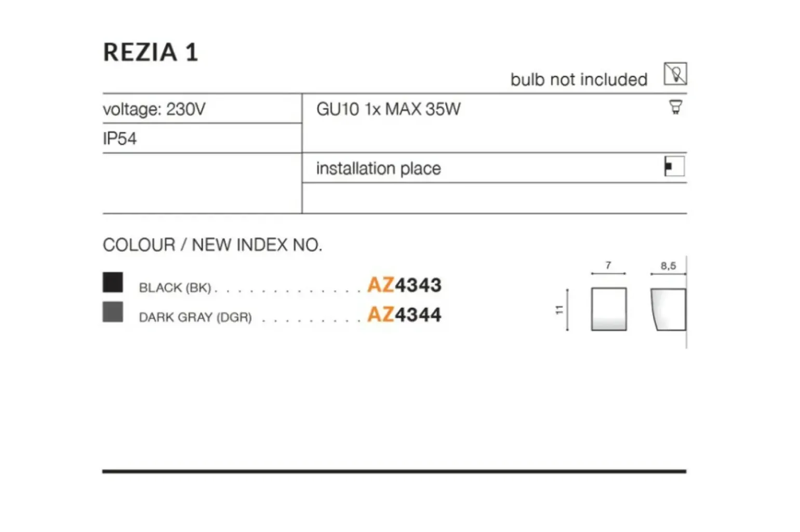Click the voltage: 230V specification

tap(154, 109)
